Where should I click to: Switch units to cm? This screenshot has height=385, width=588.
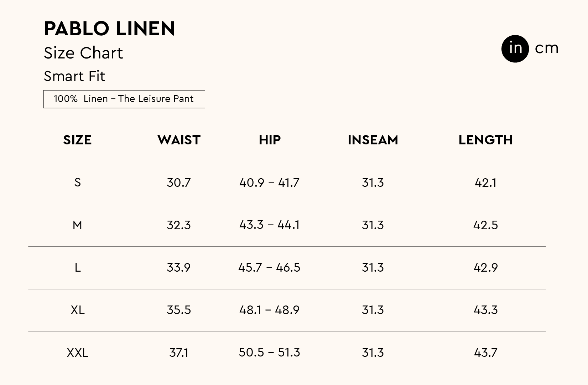pos(547,48)
